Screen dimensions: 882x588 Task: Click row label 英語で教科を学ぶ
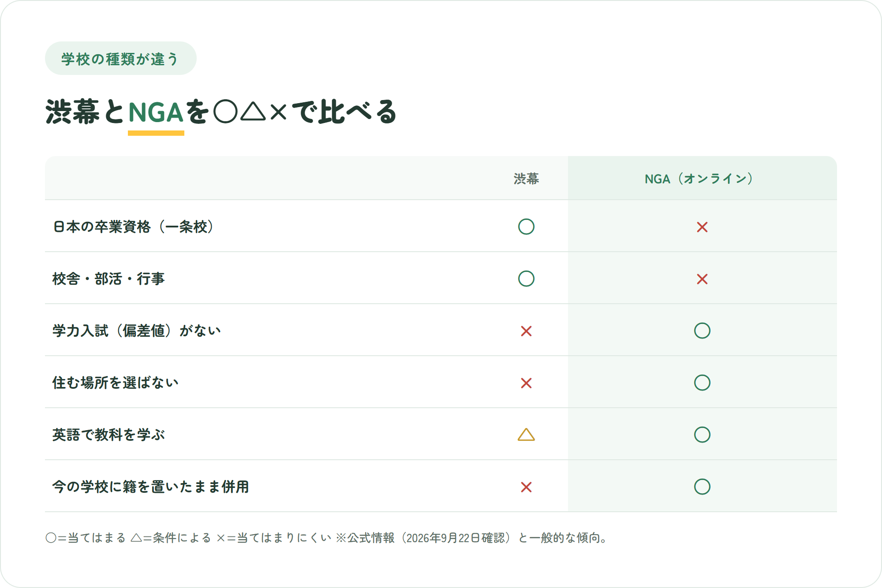click(x=108, y=435)
